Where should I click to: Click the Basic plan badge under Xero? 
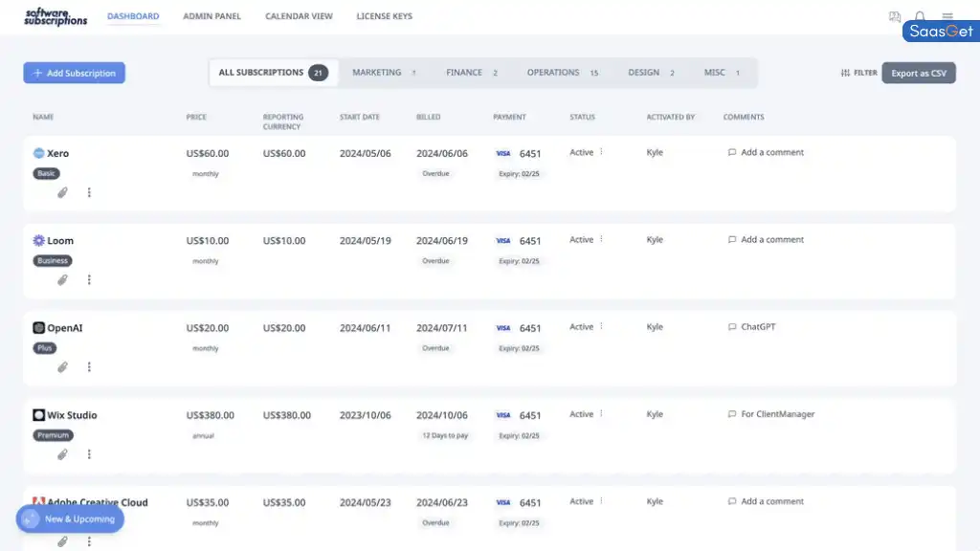point(44,173)
